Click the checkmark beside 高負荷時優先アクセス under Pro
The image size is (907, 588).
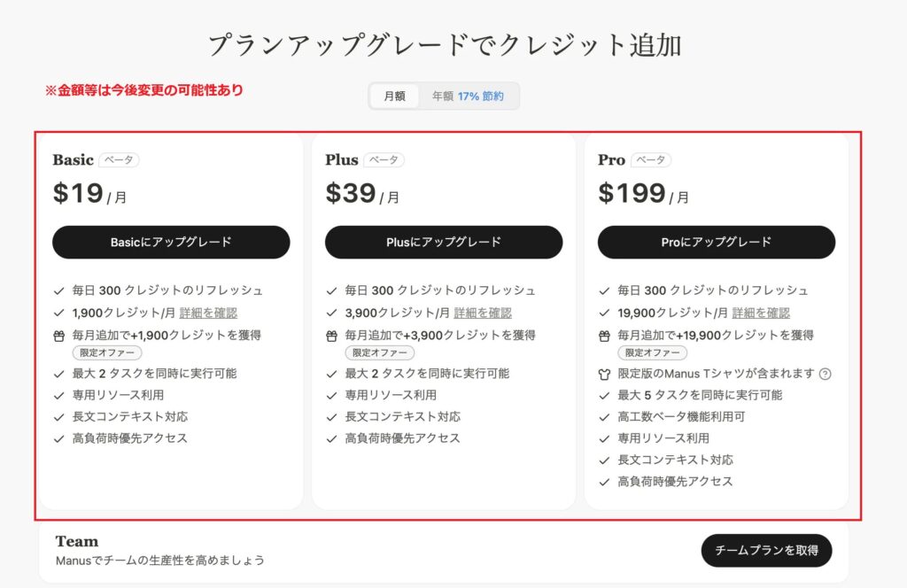(606, 481)
